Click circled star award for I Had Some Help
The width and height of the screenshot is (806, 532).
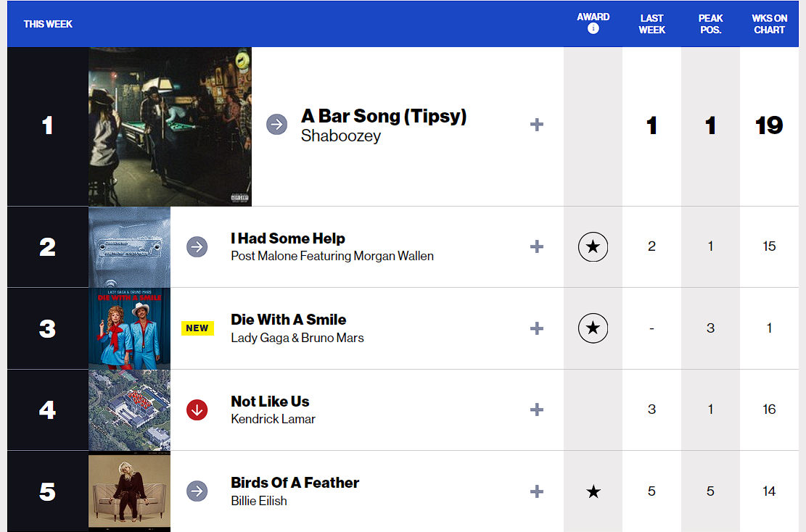click(593, 246)
